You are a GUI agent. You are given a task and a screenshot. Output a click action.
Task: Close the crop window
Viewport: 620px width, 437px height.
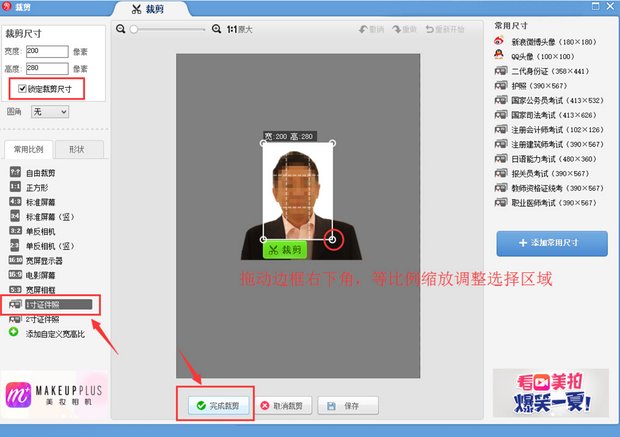610,6
